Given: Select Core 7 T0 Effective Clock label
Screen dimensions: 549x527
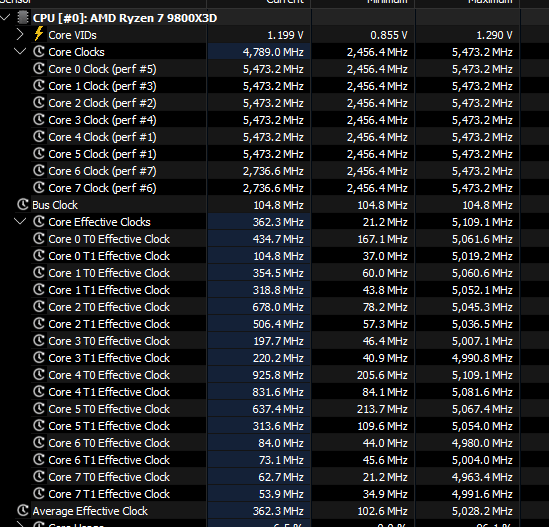Looking at the screenshot, I should point(109,477).
